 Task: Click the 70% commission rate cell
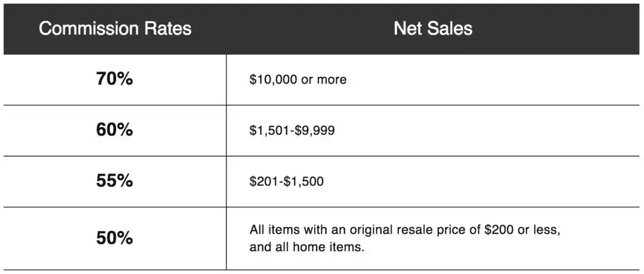click(x=114, y=79)
